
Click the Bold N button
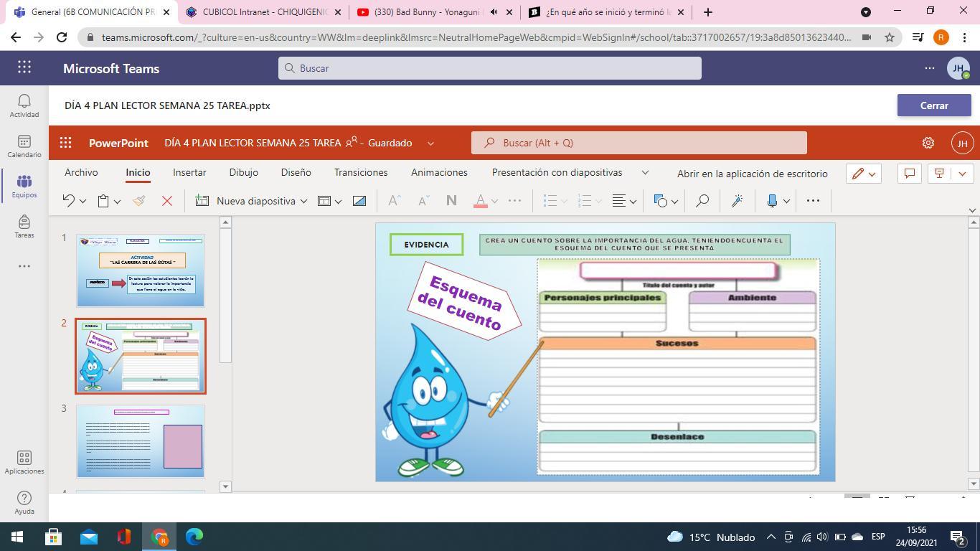click(451, 201)
